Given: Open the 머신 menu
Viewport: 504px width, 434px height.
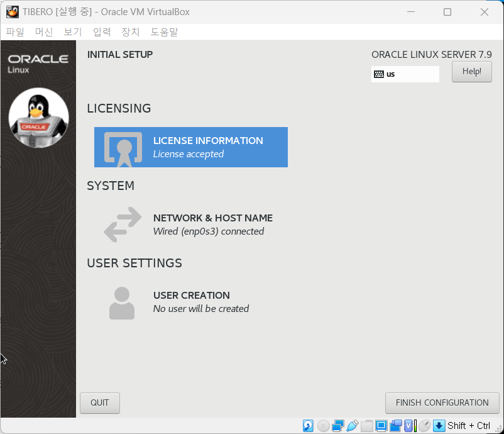Looking at the screenshot, I should pyautogui.click(x=44, y=32).
